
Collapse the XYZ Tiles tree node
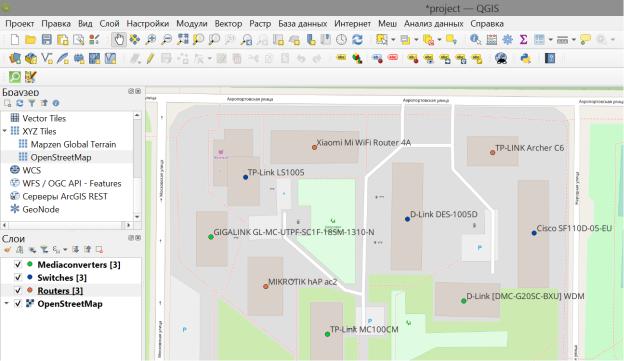[x=5, y=131]
